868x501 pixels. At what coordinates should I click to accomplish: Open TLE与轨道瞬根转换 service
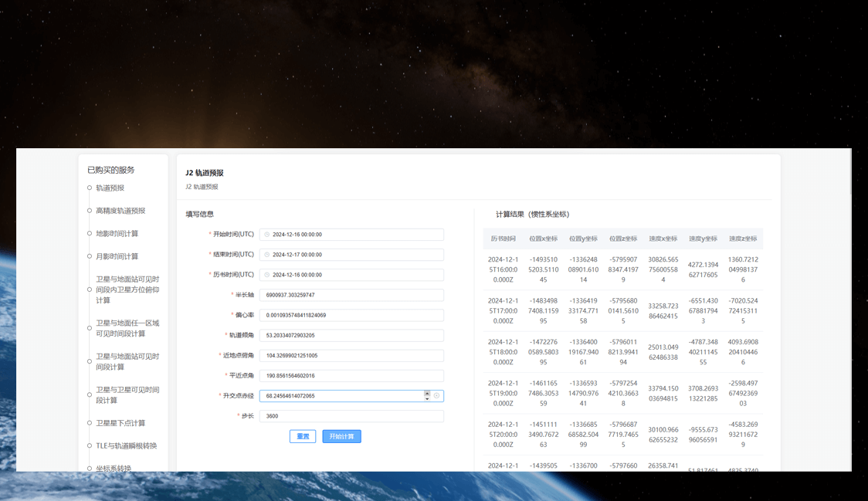tap(126, 445)
